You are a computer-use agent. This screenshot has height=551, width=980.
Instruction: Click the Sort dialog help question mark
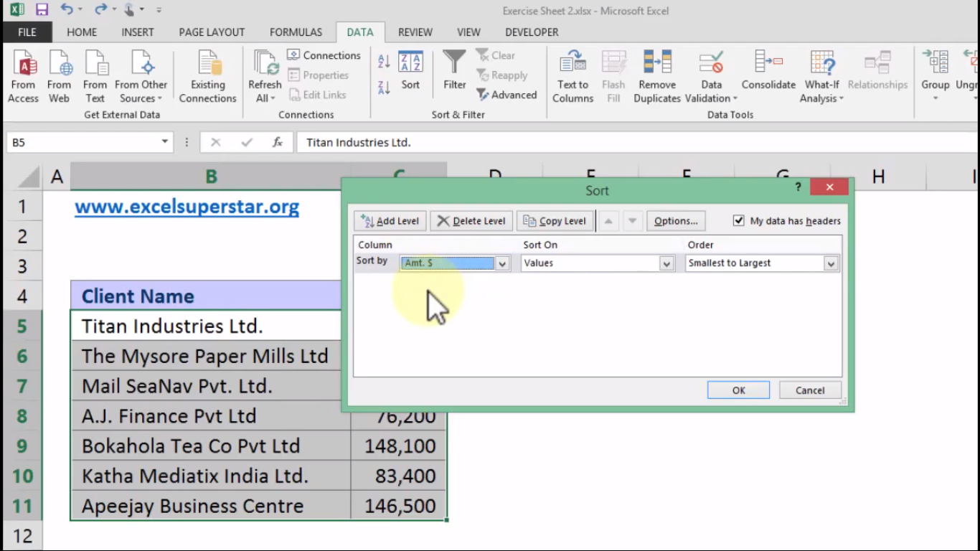(798, 187)
